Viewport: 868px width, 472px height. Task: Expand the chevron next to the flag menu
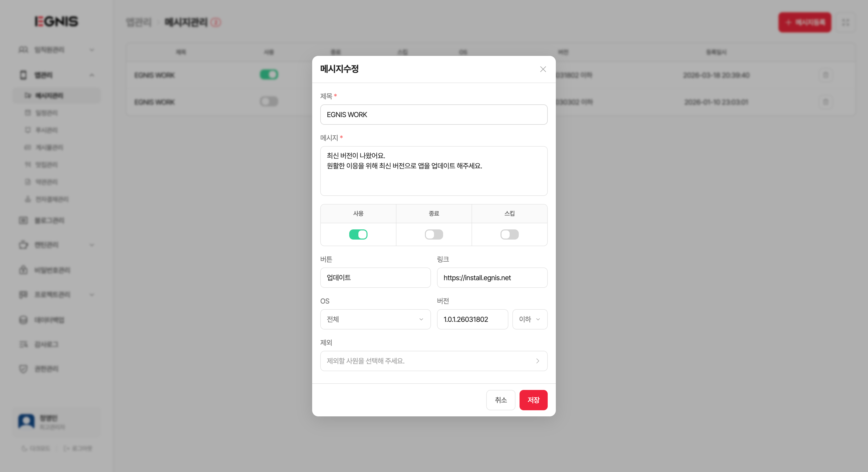click(92, 294)
